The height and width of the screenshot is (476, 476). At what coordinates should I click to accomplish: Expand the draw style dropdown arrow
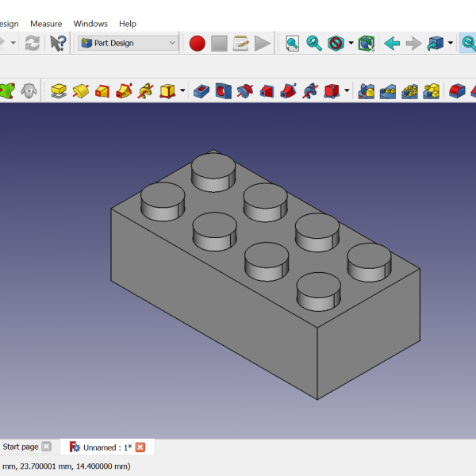(351, 44)
